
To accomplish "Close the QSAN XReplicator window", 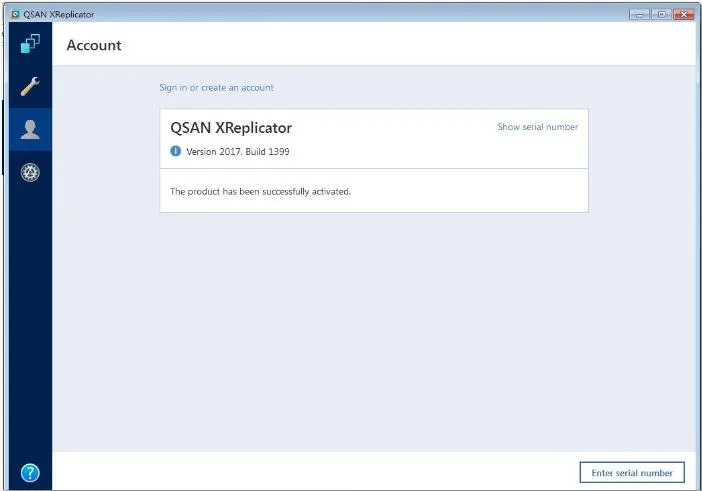I will tap(684, 14).
